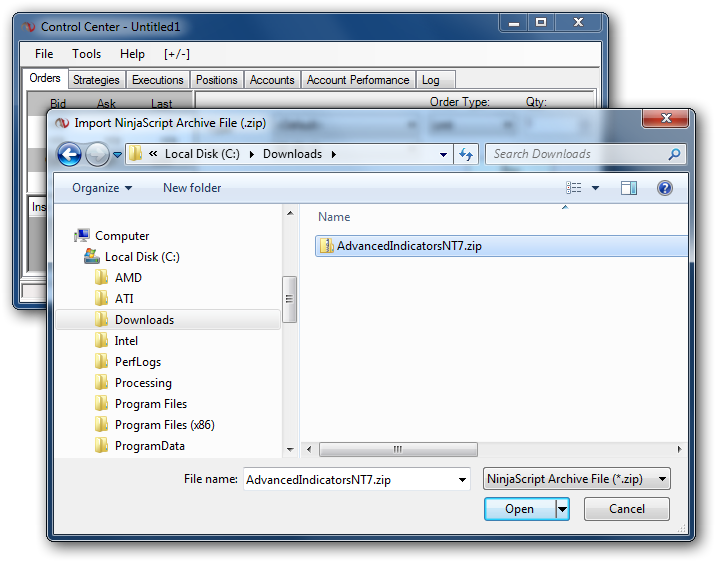
Task: Select AdvancedIndicatorsNT7.zip file
Action: click(501, 246)
